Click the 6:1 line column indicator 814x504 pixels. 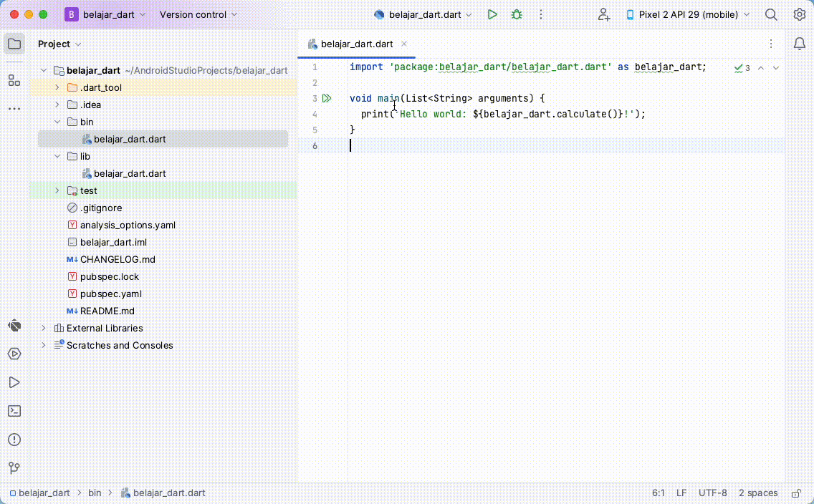pos(659,493)
